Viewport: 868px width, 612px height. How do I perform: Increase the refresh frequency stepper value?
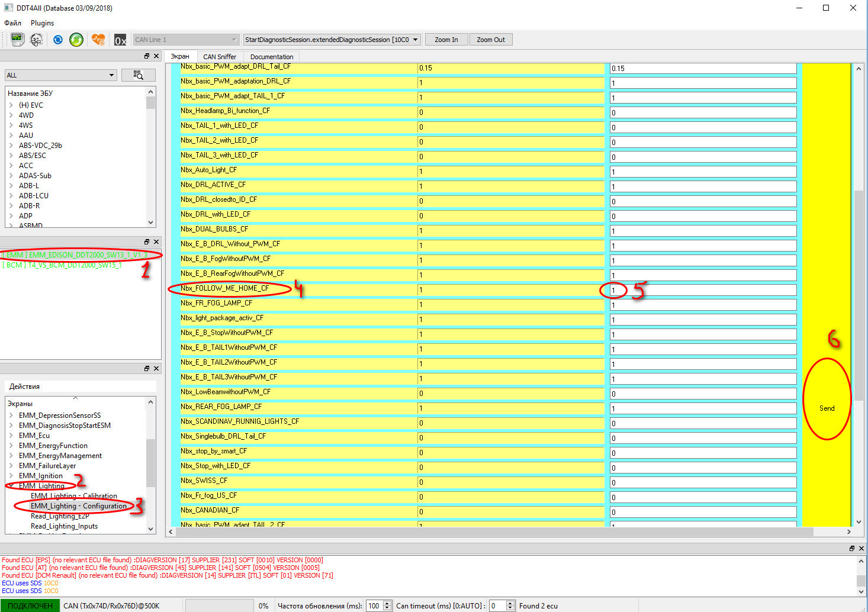387,603
